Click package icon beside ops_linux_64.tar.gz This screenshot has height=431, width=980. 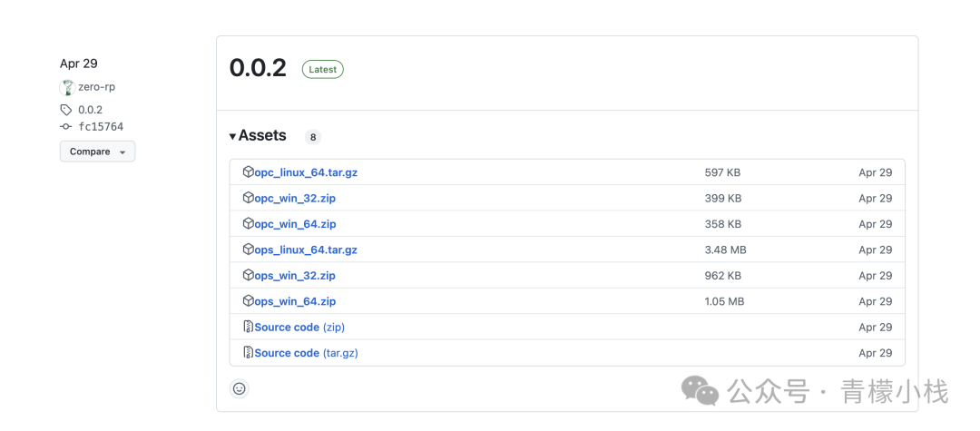(248, 250)
